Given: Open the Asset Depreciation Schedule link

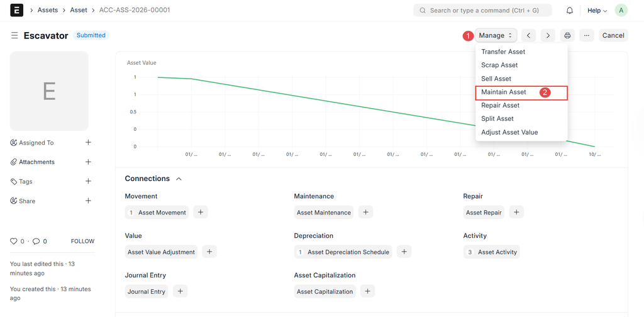Looking at the screenshot, I should (x=348, y=252).
